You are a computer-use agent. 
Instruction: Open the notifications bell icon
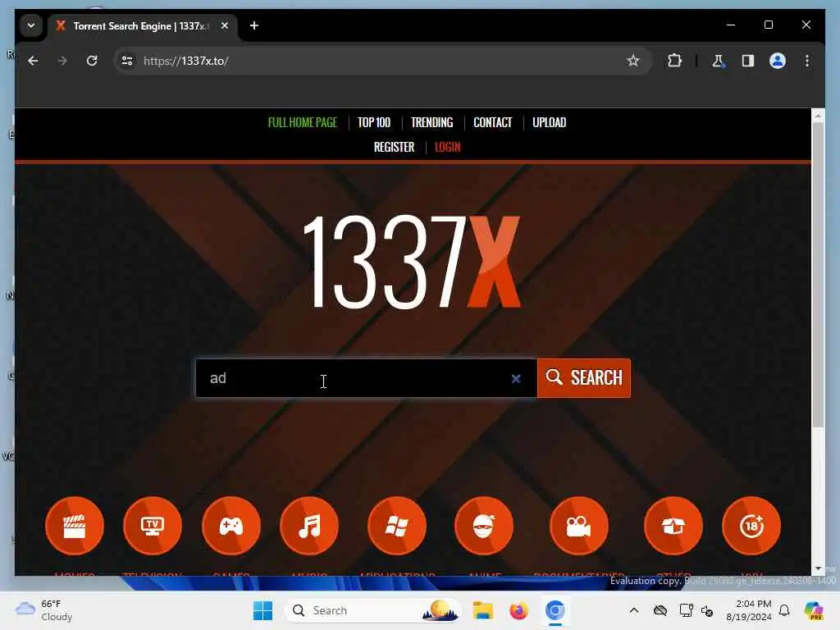point(784,610)
